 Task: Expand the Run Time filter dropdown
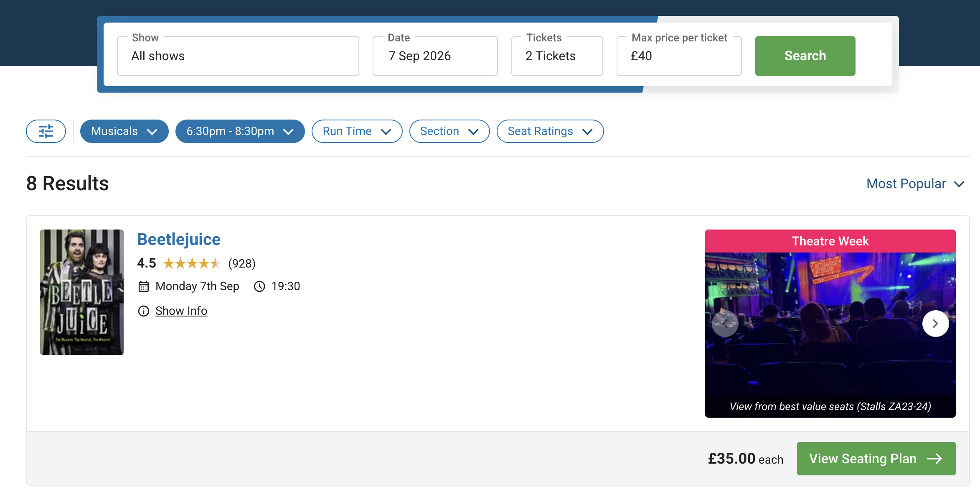[357, 131]
